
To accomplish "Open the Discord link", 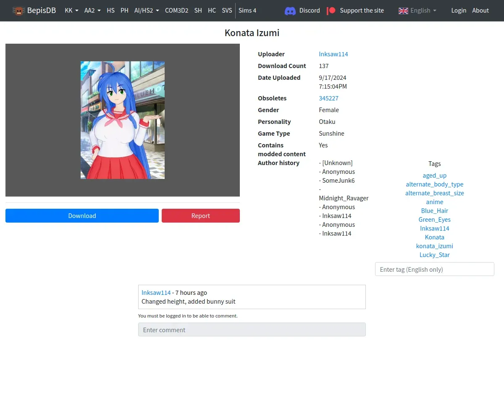I will tap(310, 10).
